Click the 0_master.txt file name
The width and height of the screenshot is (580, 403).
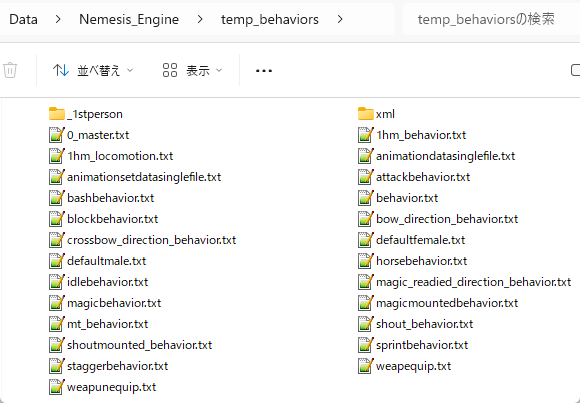(98, 135)
